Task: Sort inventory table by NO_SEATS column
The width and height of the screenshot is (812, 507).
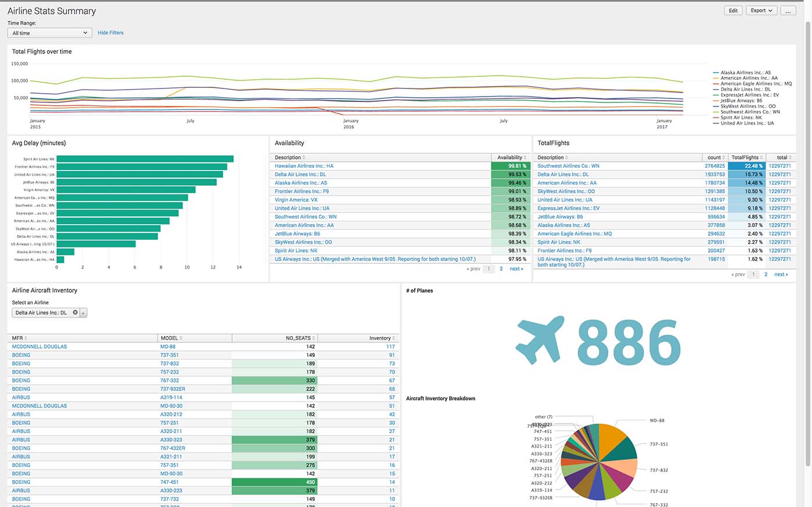Action: (x=300, y=338)
